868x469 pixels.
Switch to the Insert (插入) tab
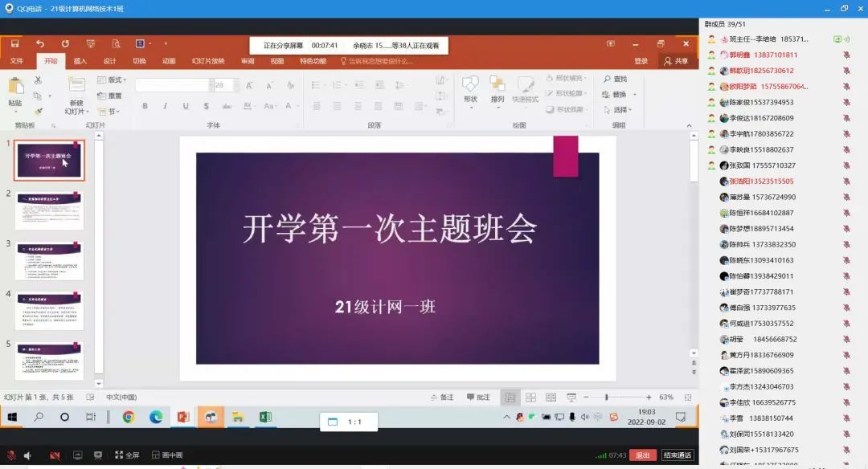(80, 61)
